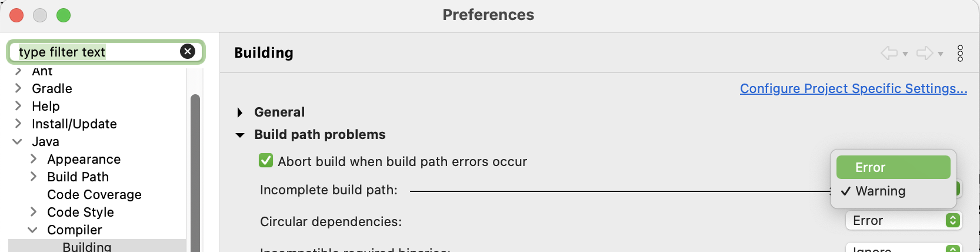
Task: Expand the General section
Action: pos(239,112)
